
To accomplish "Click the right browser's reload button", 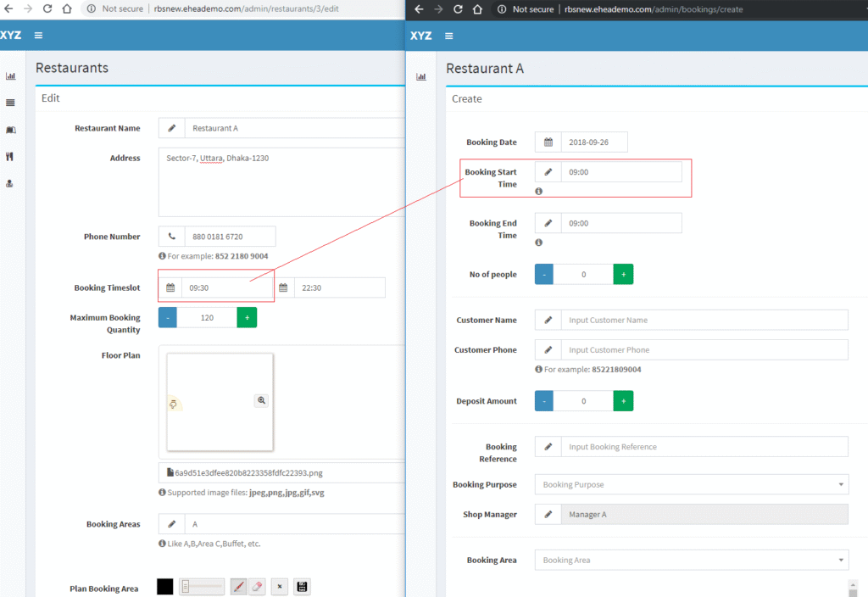I will tap(458, 9).
